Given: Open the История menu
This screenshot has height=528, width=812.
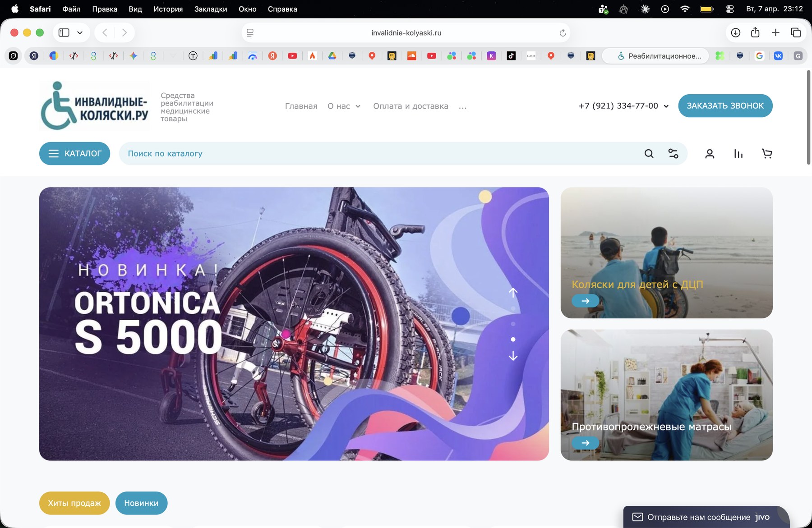Looking at the screenshot, I should 168,9.
